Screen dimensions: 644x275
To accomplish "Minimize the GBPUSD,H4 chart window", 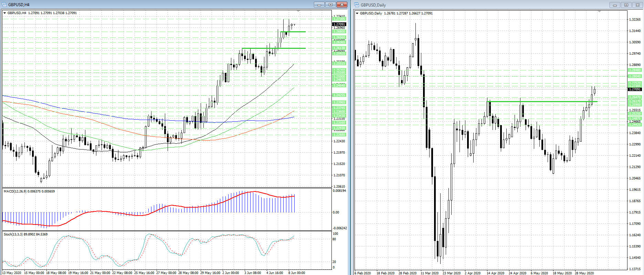I will pyautogui.click(x=319, y=5).
